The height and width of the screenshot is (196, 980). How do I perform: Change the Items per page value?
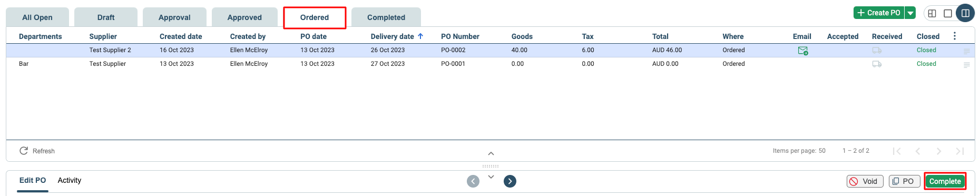(x=822, y=151)
